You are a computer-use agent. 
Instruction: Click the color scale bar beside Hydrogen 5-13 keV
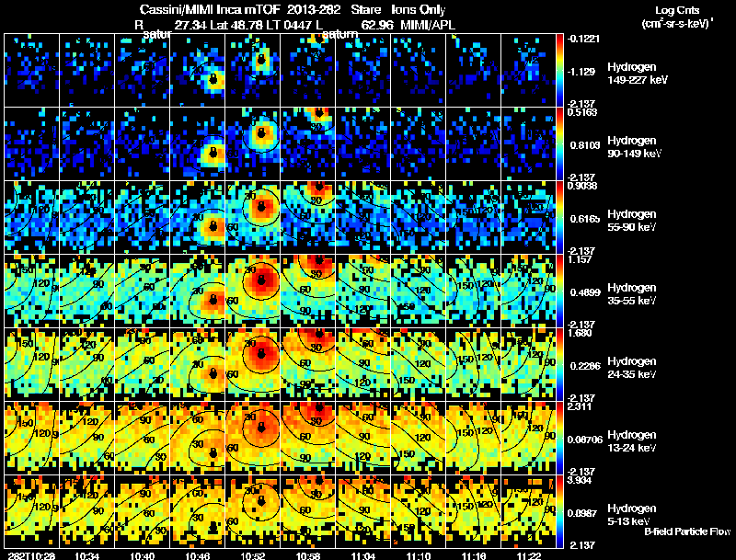point(559,511)
